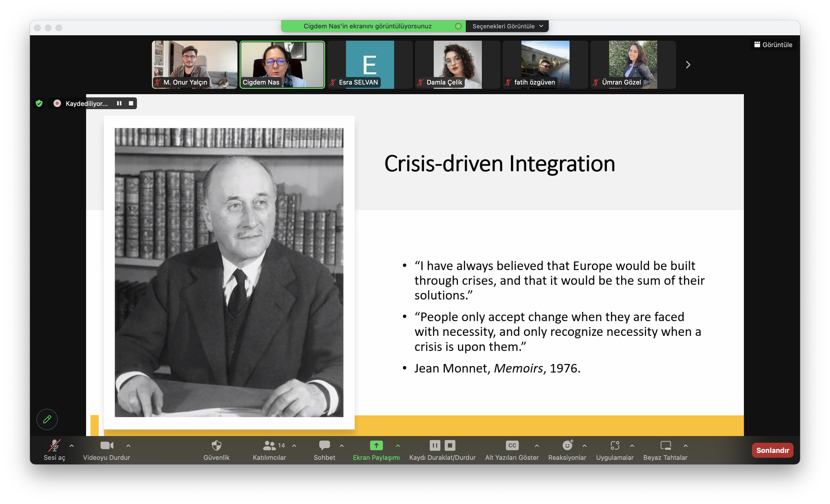
Task: Open the Katılımcılar participants panel
Action: [x=269, y=445]
